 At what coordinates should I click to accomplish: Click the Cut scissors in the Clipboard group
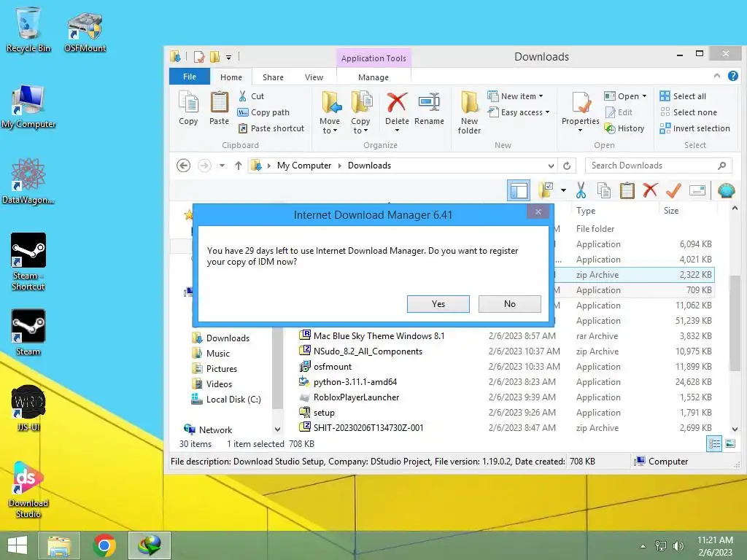[x=242, y=96]
